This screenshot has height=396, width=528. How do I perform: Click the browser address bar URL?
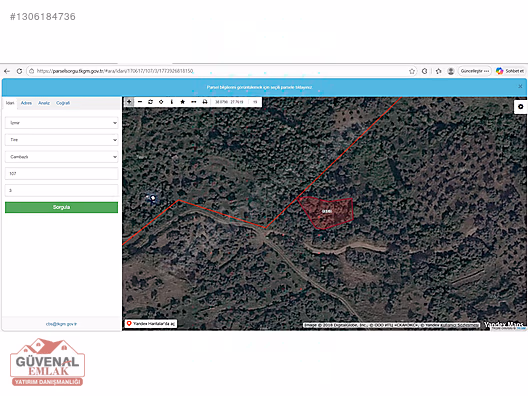pyautogui.click(x=115, y=71)
